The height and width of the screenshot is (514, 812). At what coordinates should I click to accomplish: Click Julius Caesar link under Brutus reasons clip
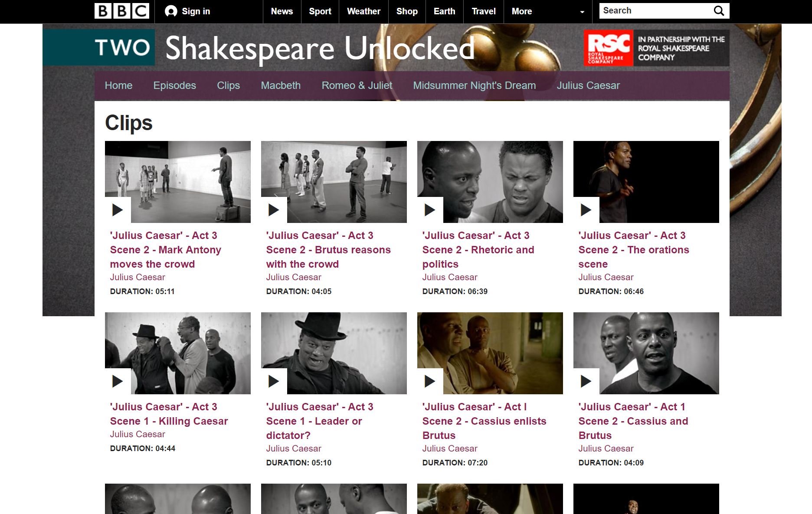294,277
